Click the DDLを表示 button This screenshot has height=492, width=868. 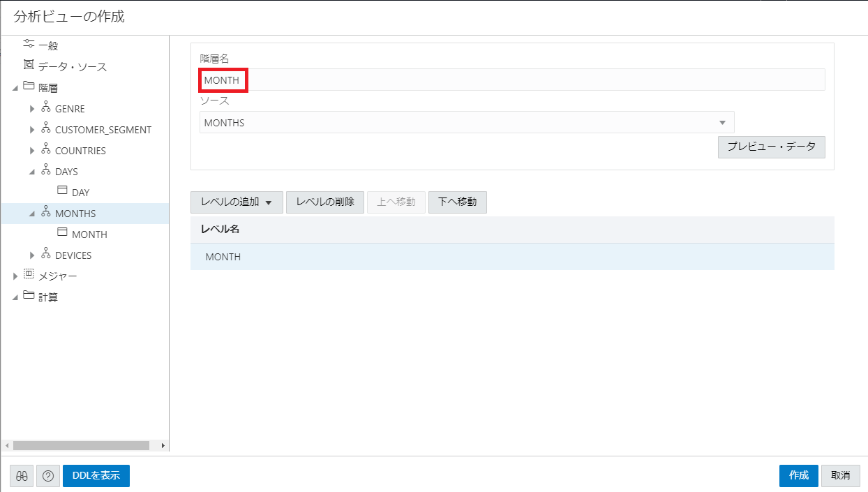coord(96,476)
